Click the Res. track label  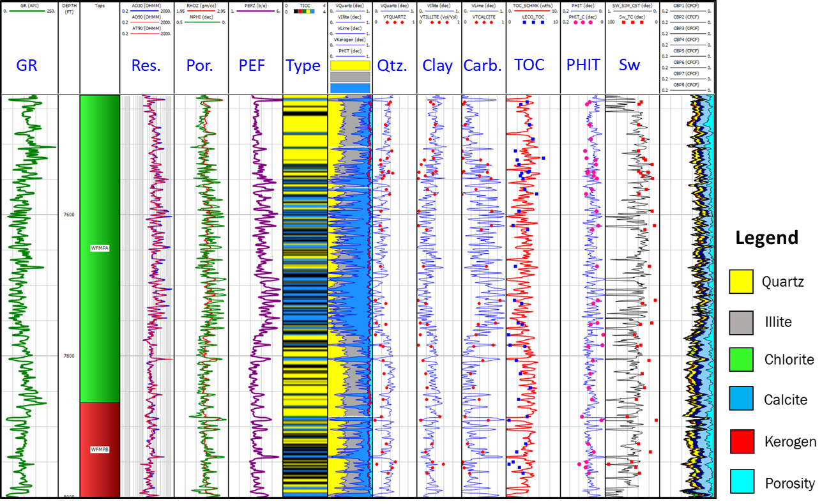146,65
